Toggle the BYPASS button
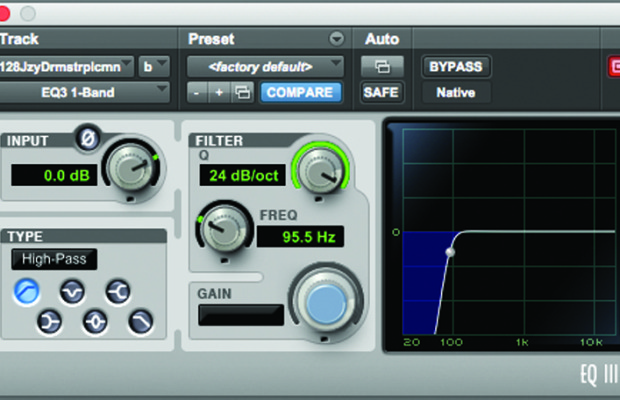The width and height of the screenshot is (620, 400). tap(456, 67)
